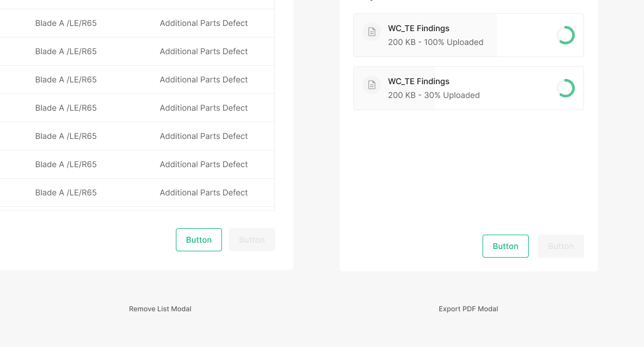Image resolution: width=644 pixels, height=347 pixels.
Task: Click the Export PDF Modal caption
Action: click(468, 309)
